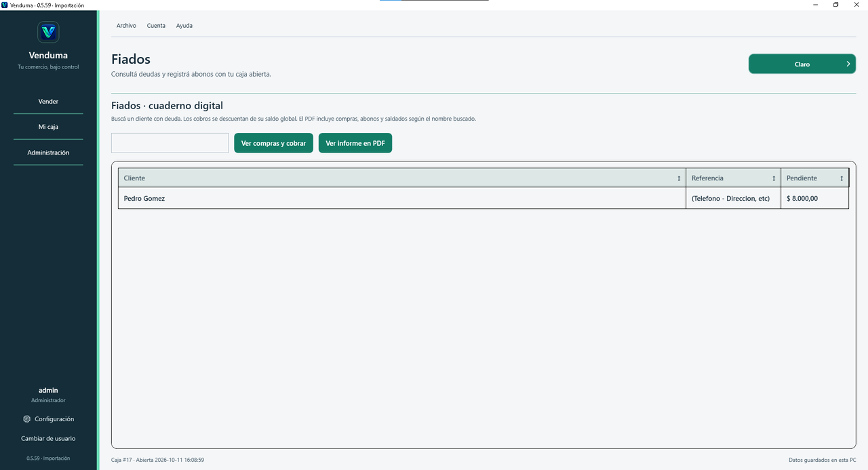Click the Datos guardados en esta PC text
Screen dimensions: 868x470
[822, 460]
